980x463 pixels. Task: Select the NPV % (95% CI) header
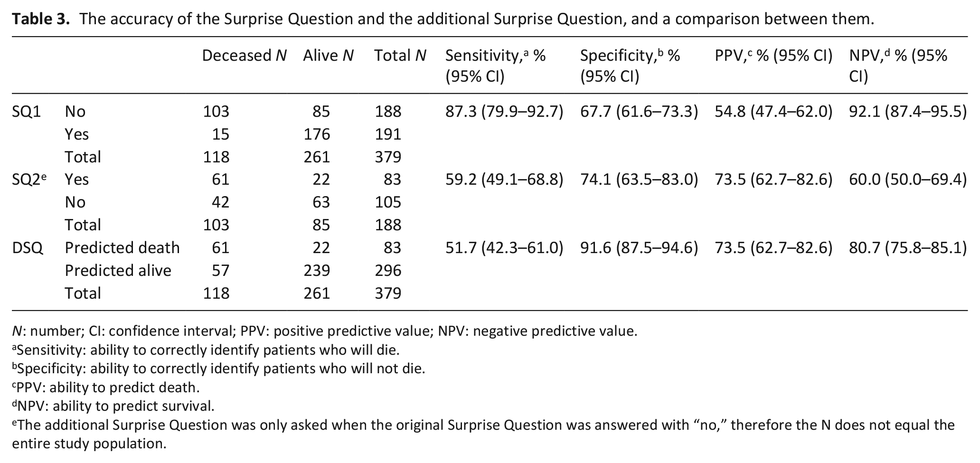(x=898, y=66)
